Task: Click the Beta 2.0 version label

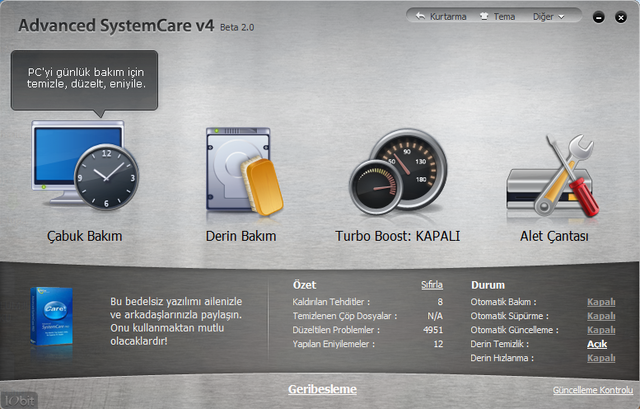Action: coord(237,27)
